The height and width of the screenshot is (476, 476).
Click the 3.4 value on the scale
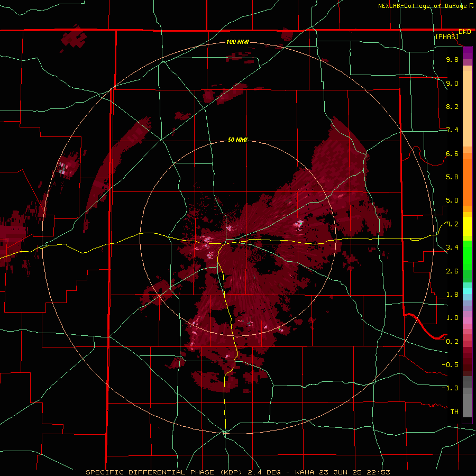click(452, 248)
